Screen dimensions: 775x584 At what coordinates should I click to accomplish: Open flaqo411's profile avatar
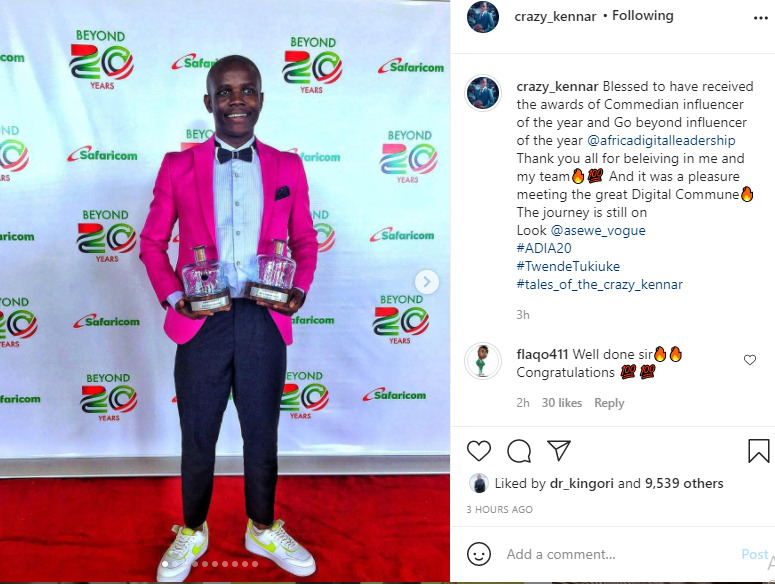[x=483, y=361]
